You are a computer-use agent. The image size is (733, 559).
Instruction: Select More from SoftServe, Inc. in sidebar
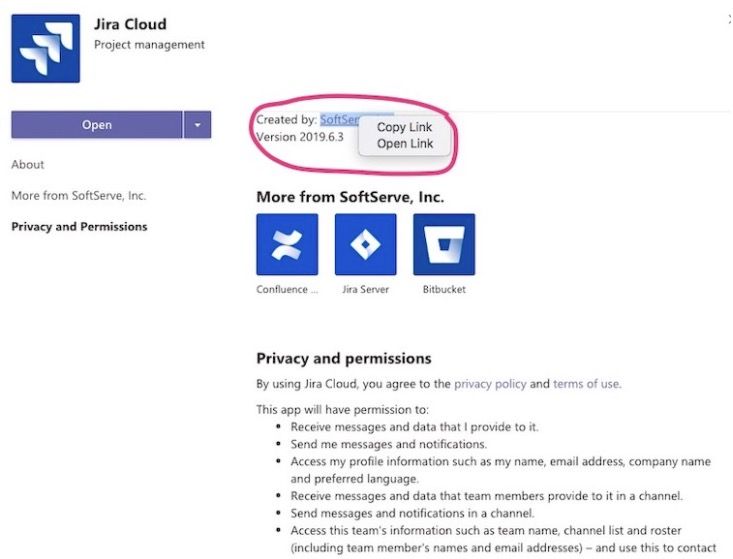(79, 195)
